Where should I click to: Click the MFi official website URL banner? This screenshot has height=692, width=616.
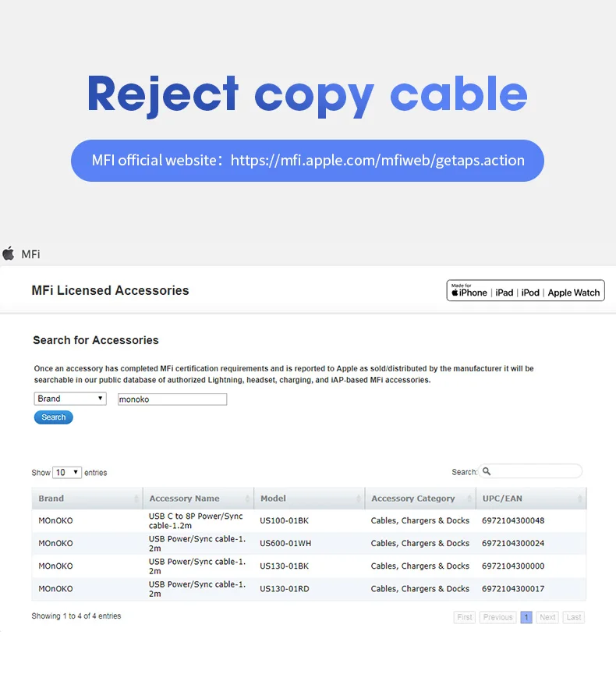(307, 161)
